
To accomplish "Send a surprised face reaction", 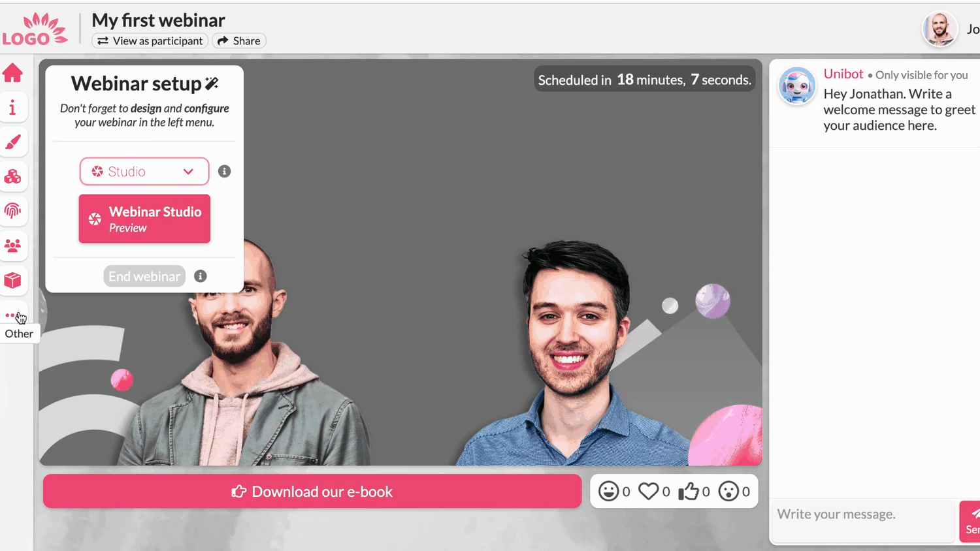I will (x=730, y=491).
